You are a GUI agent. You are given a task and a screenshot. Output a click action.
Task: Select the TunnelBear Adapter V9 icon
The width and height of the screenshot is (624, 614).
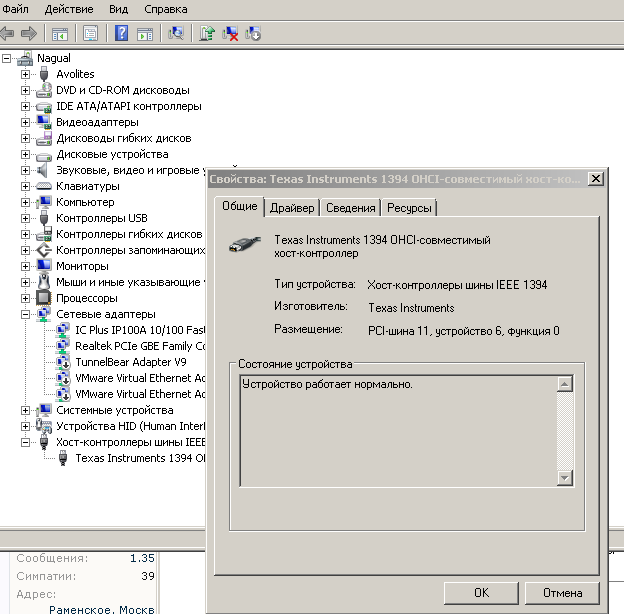63,362
